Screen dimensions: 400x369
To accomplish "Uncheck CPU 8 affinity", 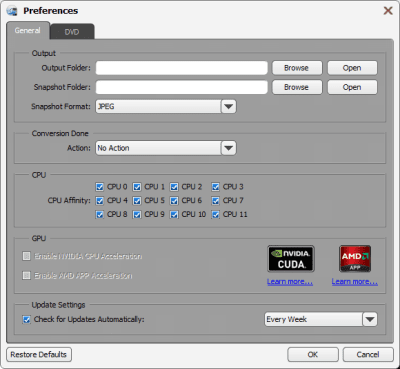I will point(100,215).
